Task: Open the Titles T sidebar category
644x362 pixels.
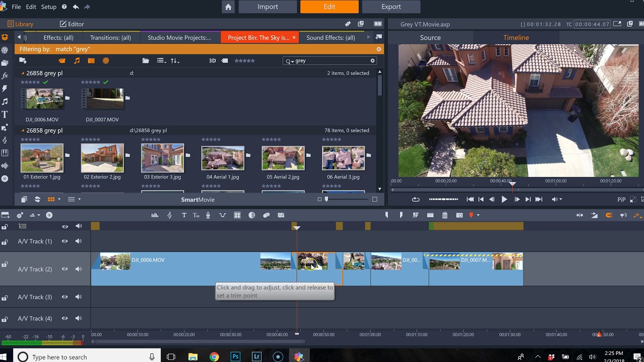Action: [x=5, y=114]
